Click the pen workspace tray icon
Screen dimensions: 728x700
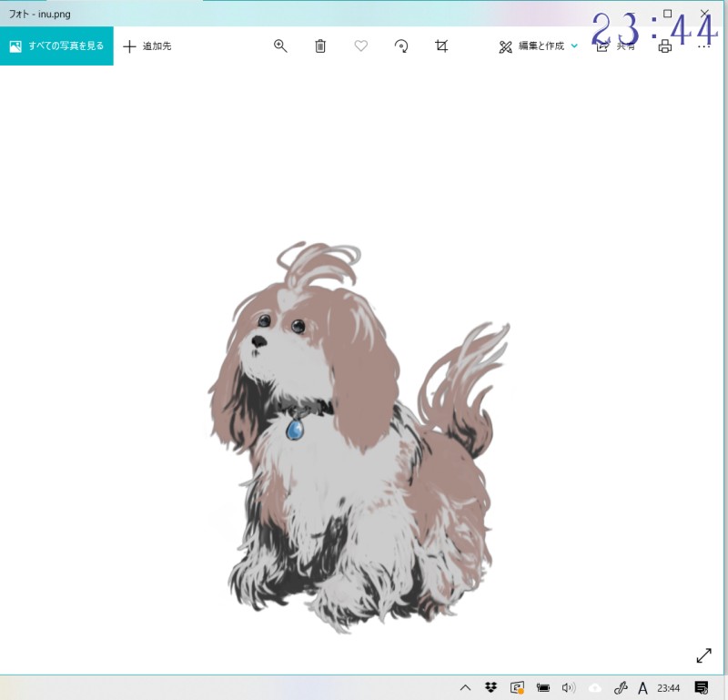pos(621,687)
